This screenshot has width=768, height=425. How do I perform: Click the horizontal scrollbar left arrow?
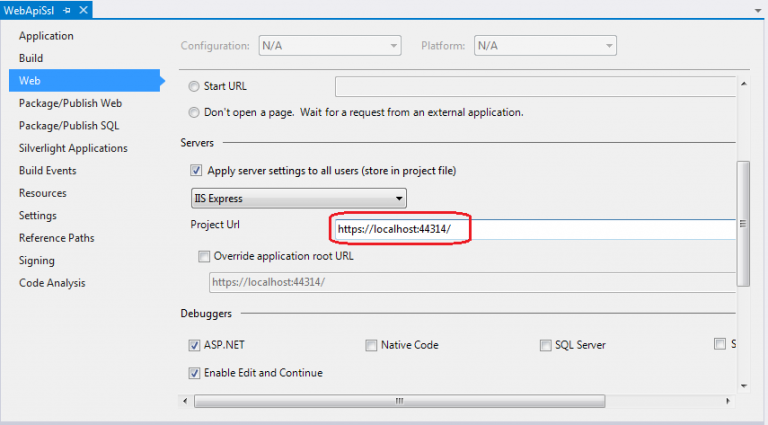pyautogui.click(x=185, y=401)
